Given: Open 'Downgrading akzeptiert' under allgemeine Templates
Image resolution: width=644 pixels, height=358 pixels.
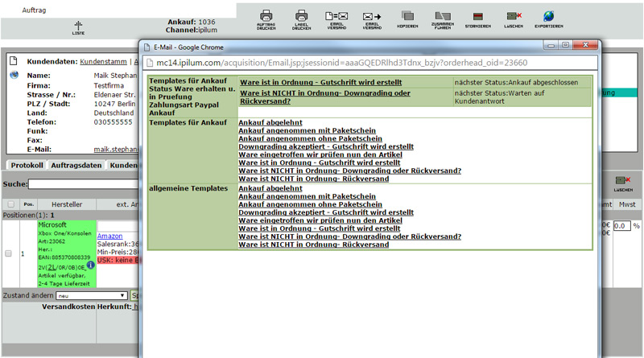Looking at the screenshot, I should coord(326,212).
